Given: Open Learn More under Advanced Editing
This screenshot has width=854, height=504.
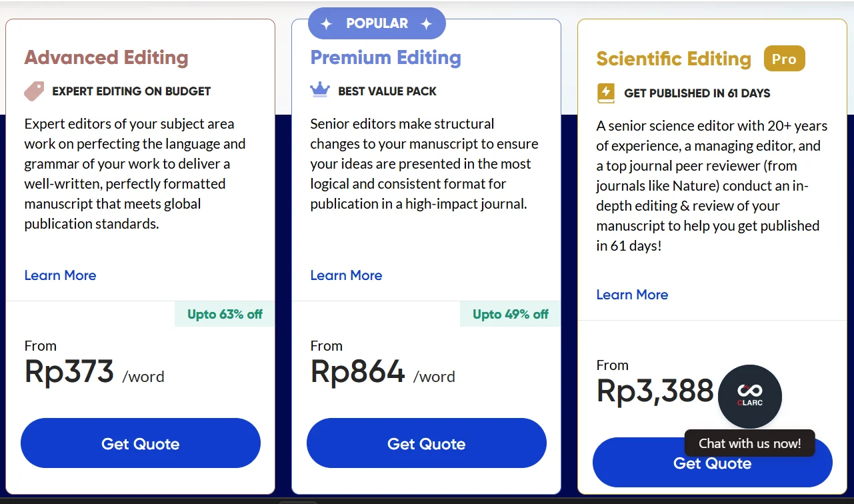Looking at the screenshot, I should coord(60,275).
